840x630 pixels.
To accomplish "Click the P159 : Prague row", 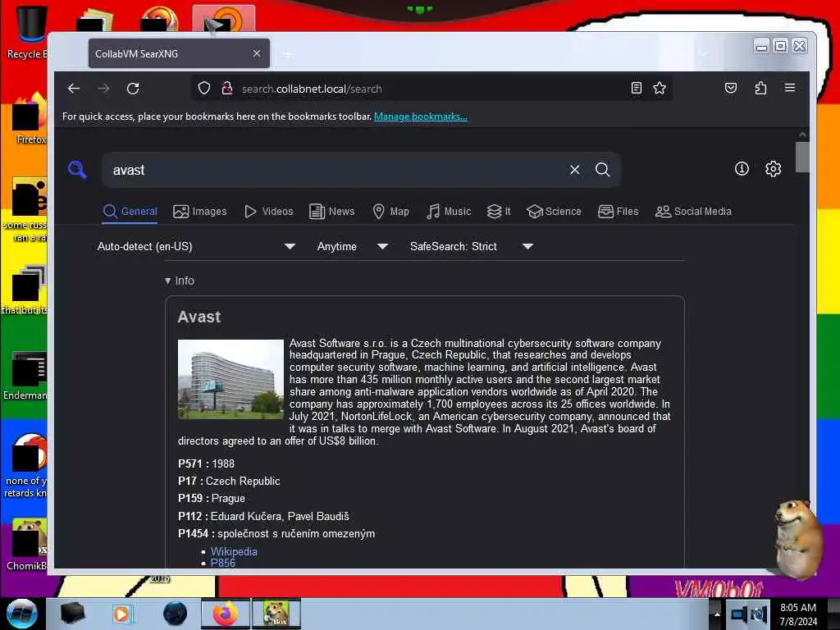I will pyautogui.click(x=212, y=498).
